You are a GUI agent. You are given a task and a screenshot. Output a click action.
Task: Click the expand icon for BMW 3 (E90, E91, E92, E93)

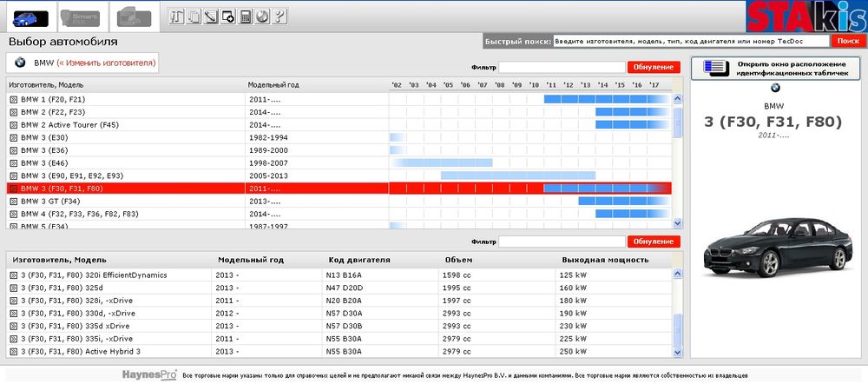14,175
